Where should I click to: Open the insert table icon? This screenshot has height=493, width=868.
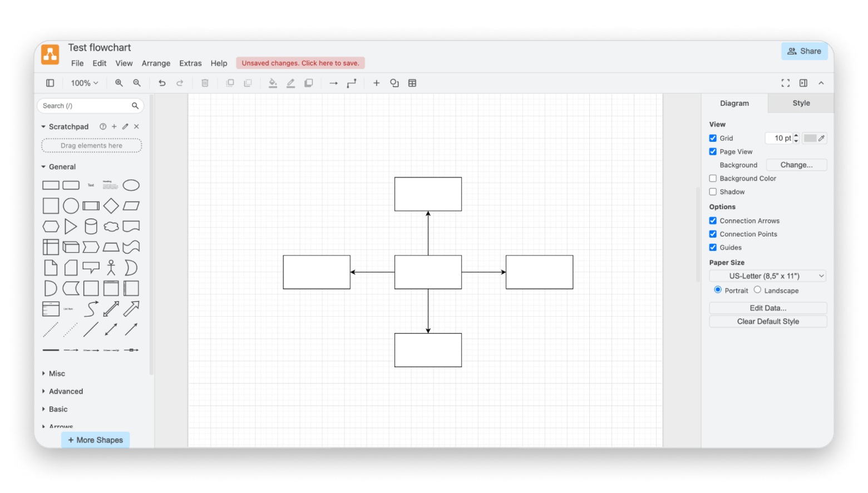(x=412, y=83)
